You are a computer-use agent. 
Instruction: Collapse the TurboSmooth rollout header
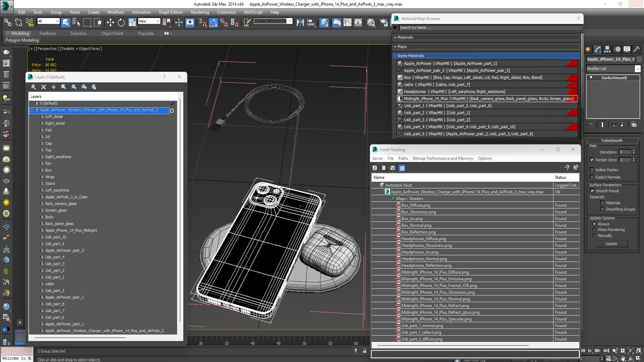pos(611,140)
